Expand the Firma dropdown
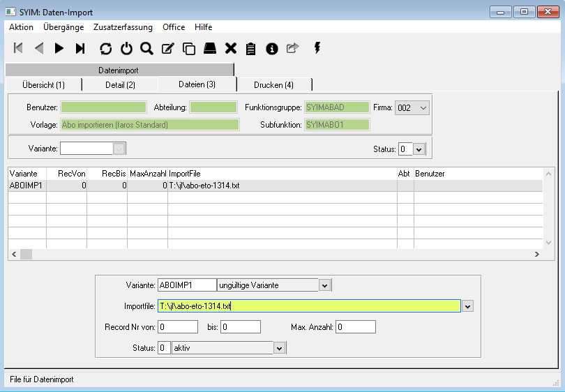This screenshot has width=565, height=392. [x=422, y=108]
